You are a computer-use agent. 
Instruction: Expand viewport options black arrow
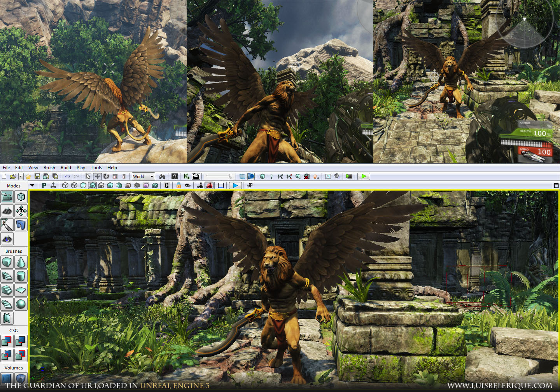tap(32, 185)
